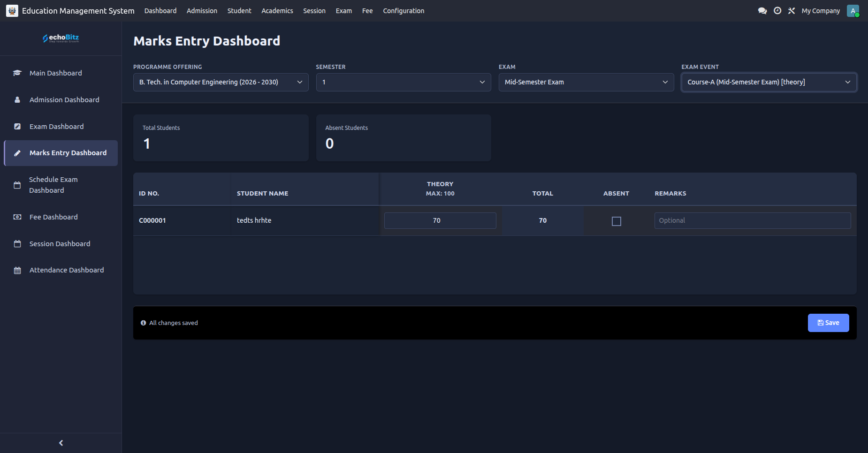Click the Education Management System app logo
The height and width of the screenshot is (453, 868).
(12, 11)
